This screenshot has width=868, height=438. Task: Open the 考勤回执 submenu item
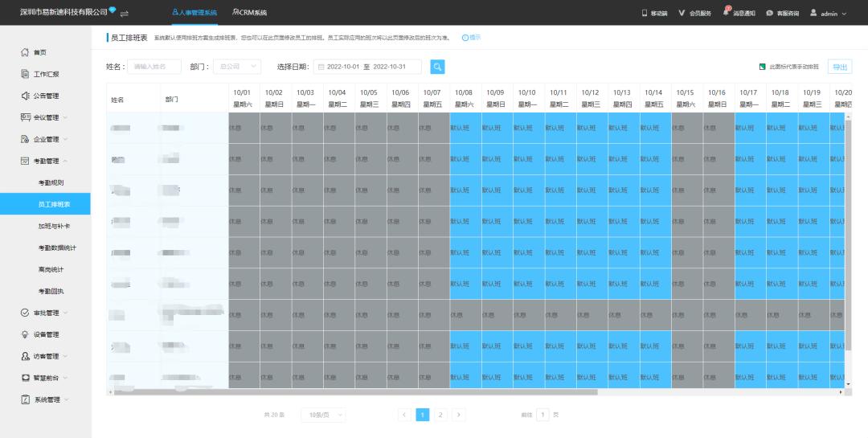[x=51, y=291]
